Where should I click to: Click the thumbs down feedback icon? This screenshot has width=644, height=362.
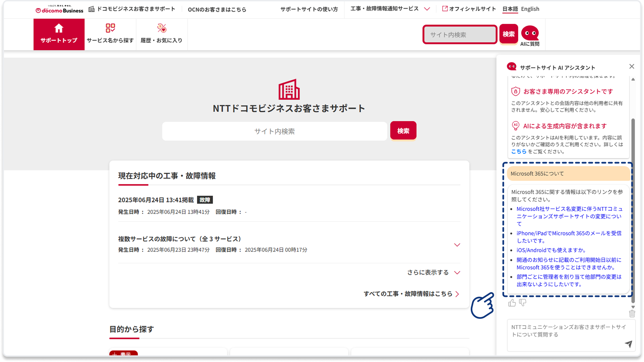(x=523, y=303)
